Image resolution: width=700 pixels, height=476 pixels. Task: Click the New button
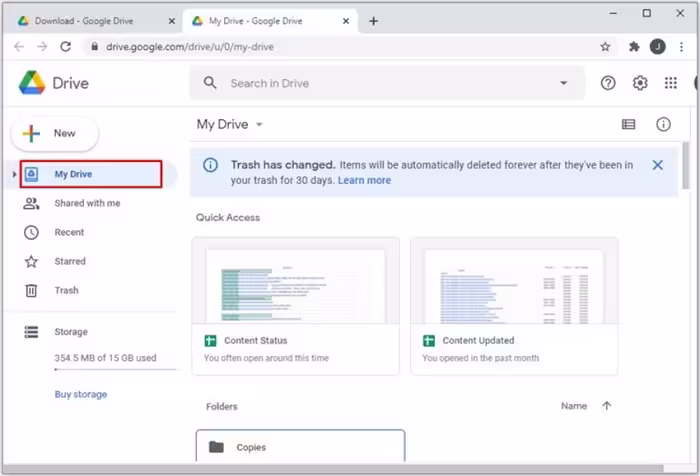tap(54, 134)
